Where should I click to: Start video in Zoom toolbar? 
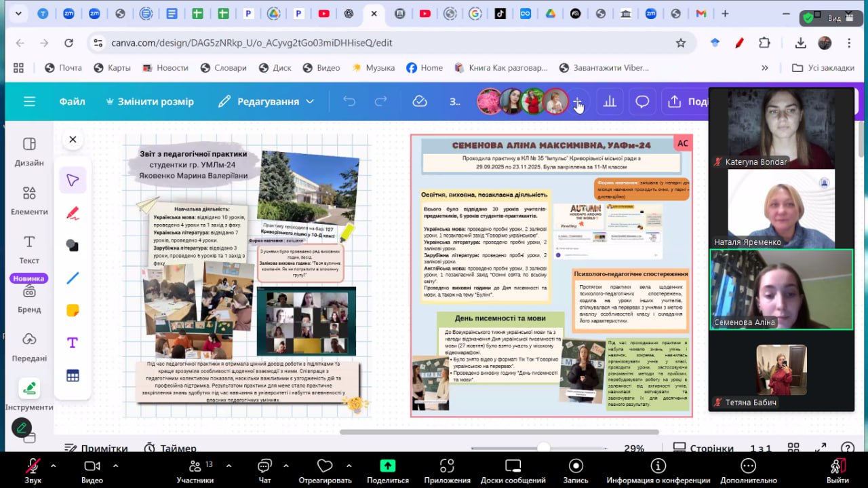(92, 466)
